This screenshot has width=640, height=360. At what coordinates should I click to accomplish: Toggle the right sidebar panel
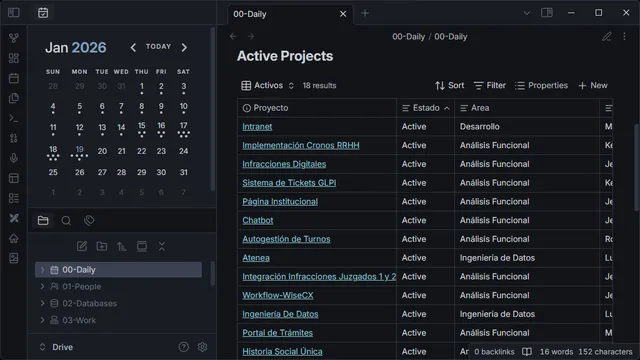coord(547,13)
